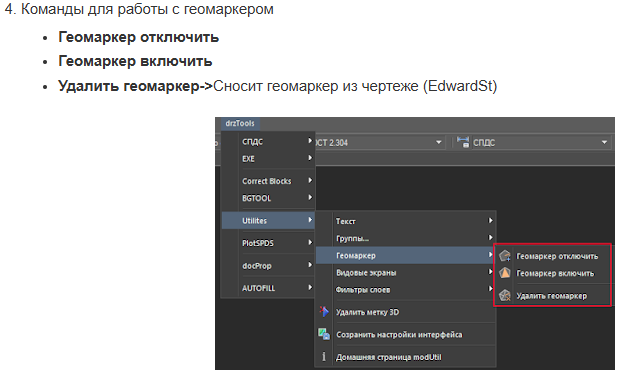Viewport: 620px width, 373px height.
Task: Click the Геомаркер отключить icon
Action: (505, 256)
